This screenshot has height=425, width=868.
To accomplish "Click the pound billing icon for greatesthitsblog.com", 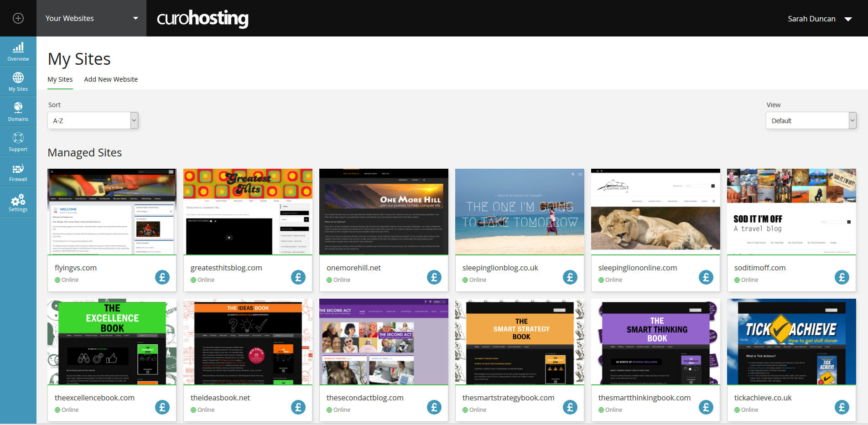I will click(x=298, y=277).
